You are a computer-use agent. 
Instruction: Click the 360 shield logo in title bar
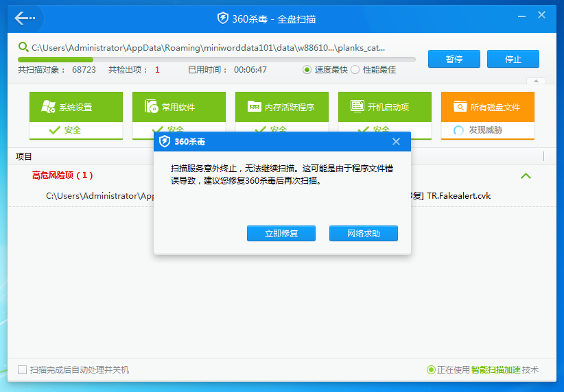223,18
